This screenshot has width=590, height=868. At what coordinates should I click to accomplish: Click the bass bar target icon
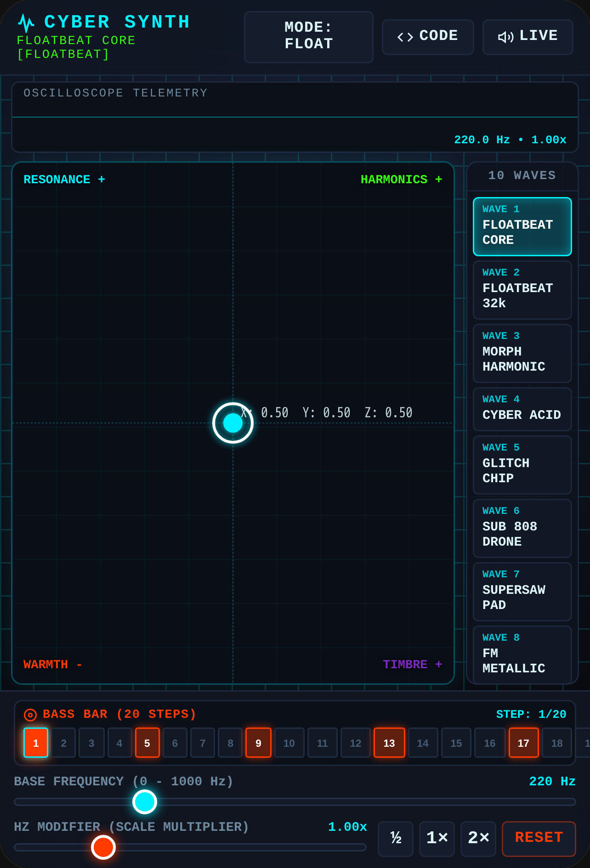pos(30,715)
